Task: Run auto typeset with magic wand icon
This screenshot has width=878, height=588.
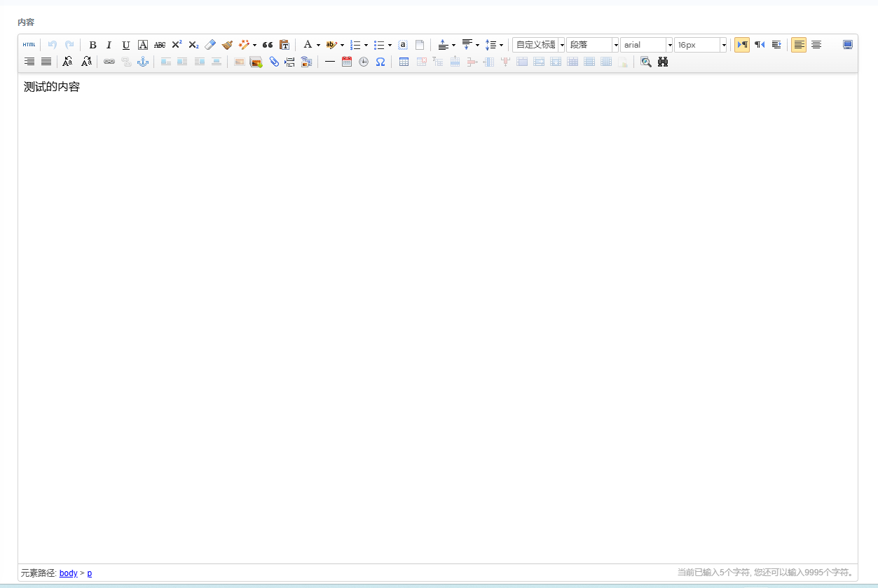Action: [244, 45]
